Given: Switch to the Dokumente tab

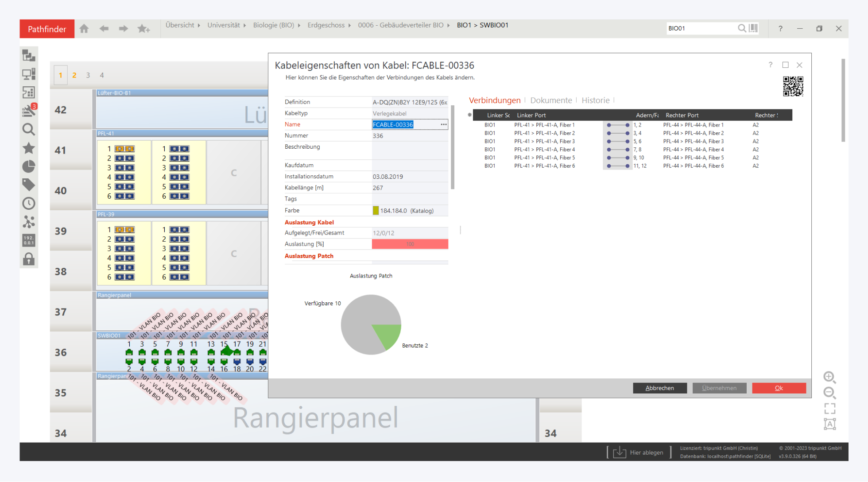Looking at the screenshot, I should click(x=551, y=100).
